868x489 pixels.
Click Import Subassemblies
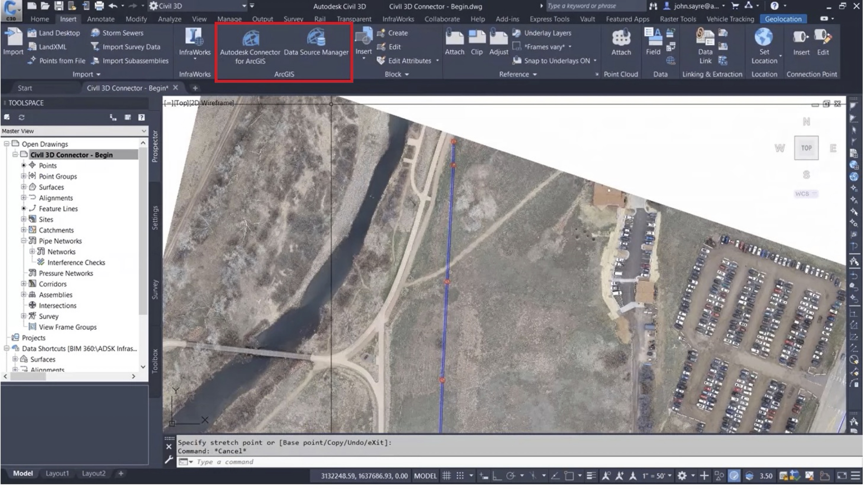(130, 61)
